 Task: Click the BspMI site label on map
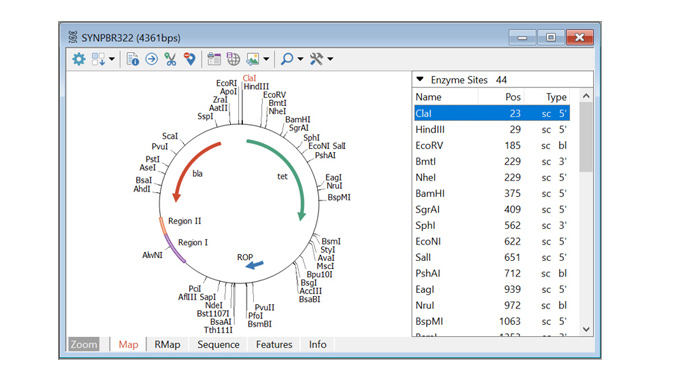click(x=339, y=197)
